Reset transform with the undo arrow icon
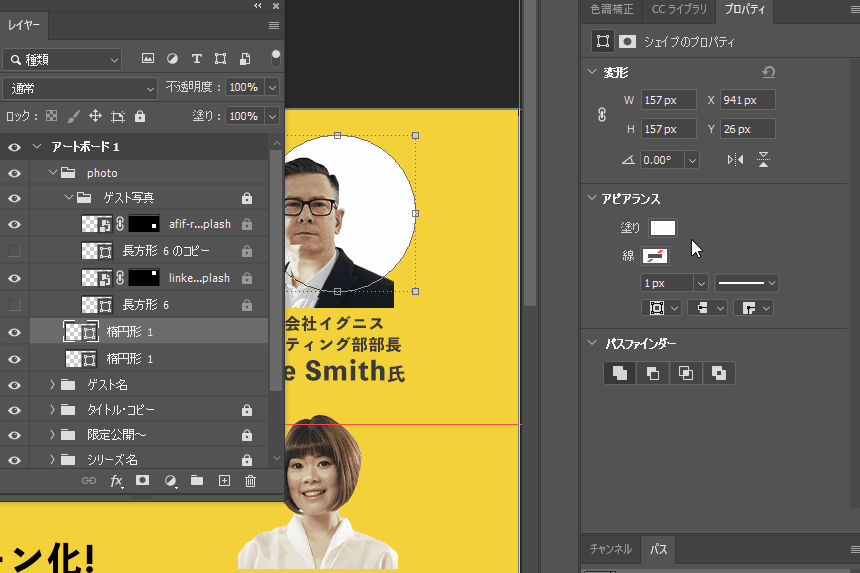The height and width of the screenshot is (573, 860). pos(768,72)
